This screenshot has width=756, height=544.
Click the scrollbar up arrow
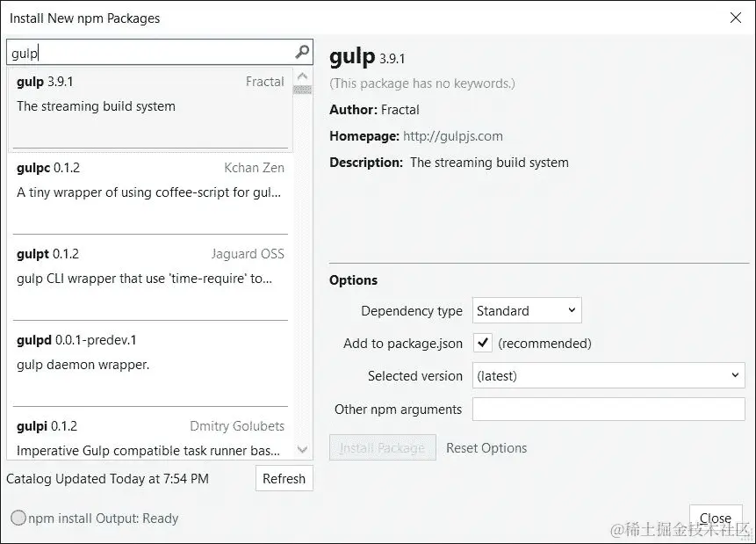[x=302, y=76]
